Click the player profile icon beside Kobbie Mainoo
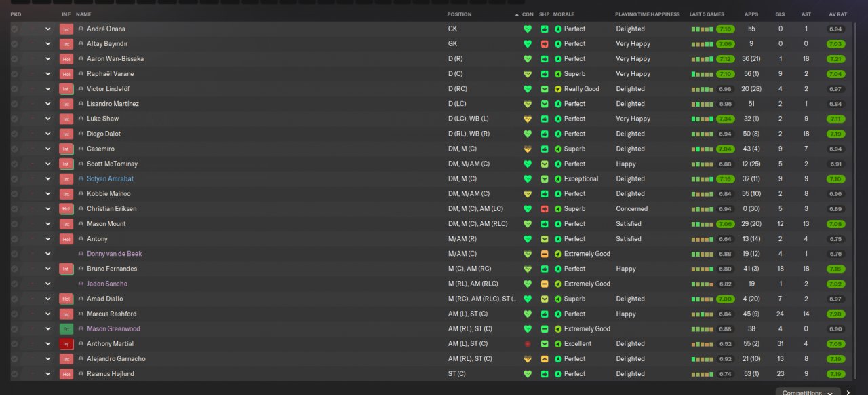868x395 pixels. [x=81, y=194]
